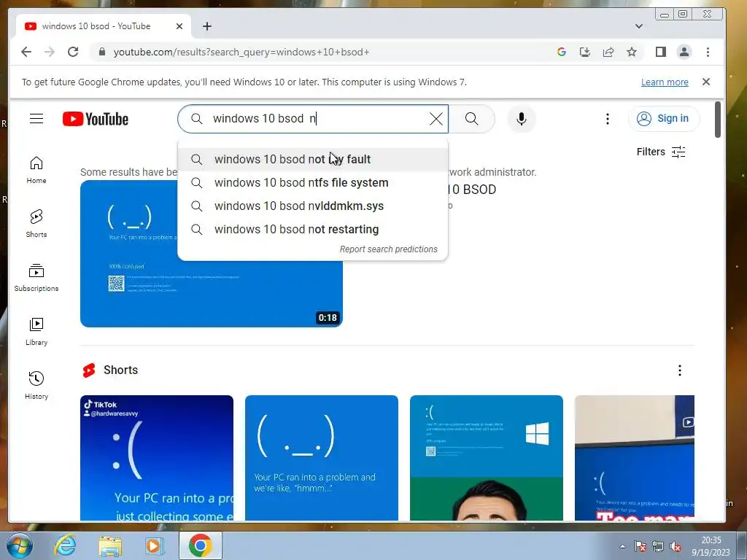Viewport: 747px width, 560px height.
Task: Click Chrome icon in taskbar
Action: click(200, 545)
